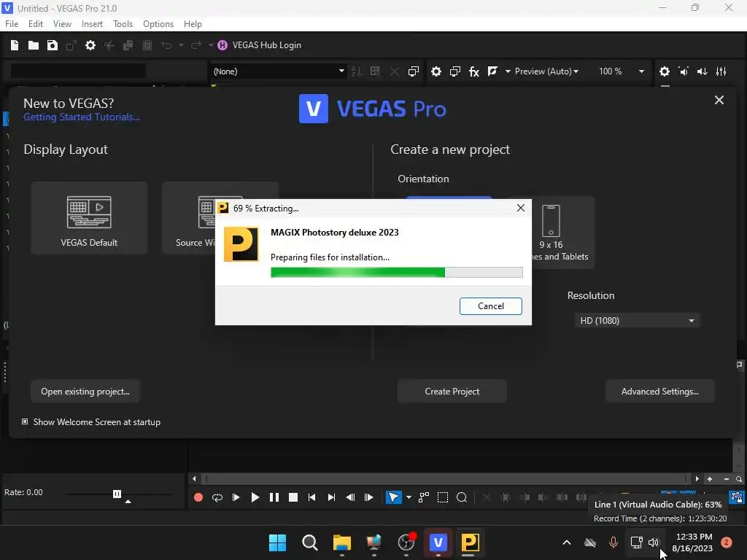Click the VEGAS Hub Login button
The width and height of the screenshot is (747, 560).
[x=260, y=45]
